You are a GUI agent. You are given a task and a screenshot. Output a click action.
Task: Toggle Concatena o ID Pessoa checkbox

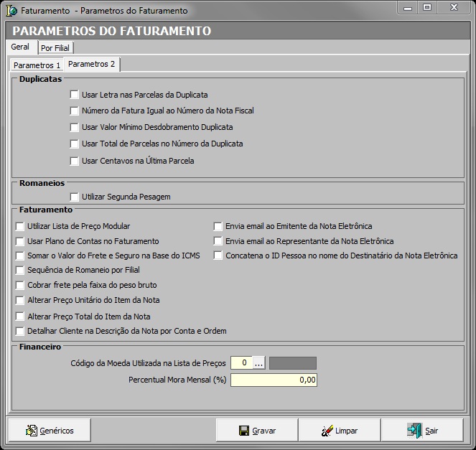(x=218, y=256)
